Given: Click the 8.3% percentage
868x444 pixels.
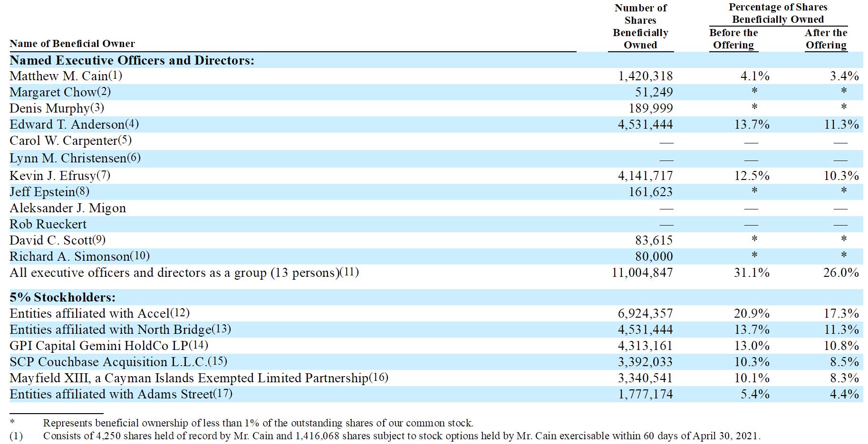Looking at the screenshot, I should click(x=844, y=378).
